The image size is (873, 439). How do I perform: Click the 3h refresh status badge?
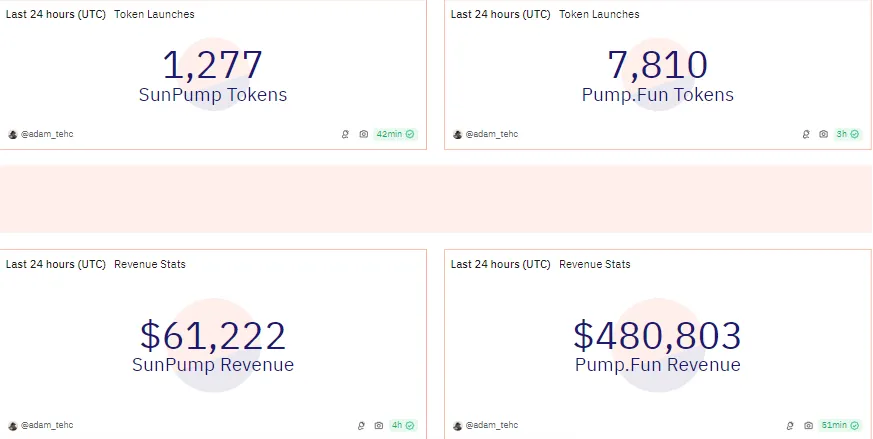pyautogui.click(x=848, y=134)
